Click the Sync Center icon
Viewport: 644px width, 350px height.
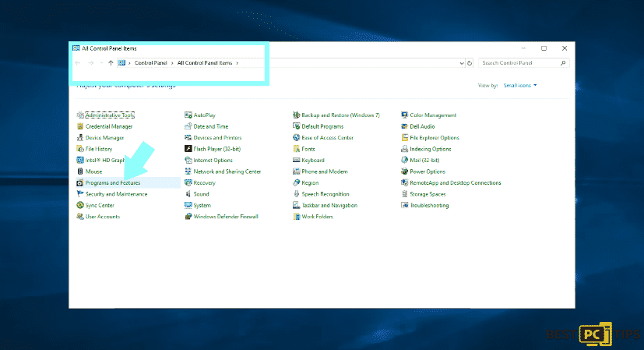coord(80,205)
